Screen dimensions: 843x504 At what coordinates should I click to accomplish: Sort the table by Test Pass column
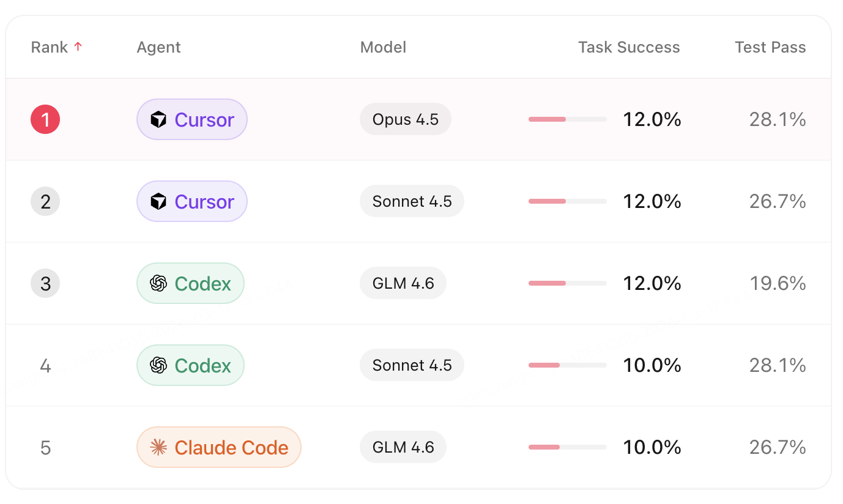770,47
